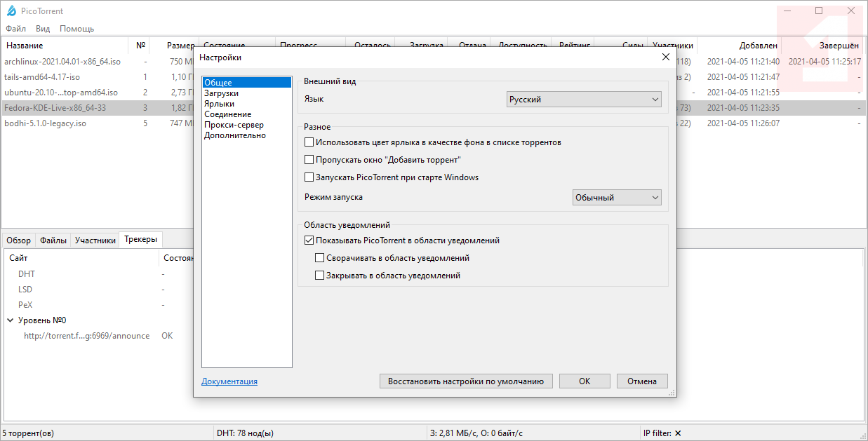Close the Настройки dialog with X

click(666, 57)
